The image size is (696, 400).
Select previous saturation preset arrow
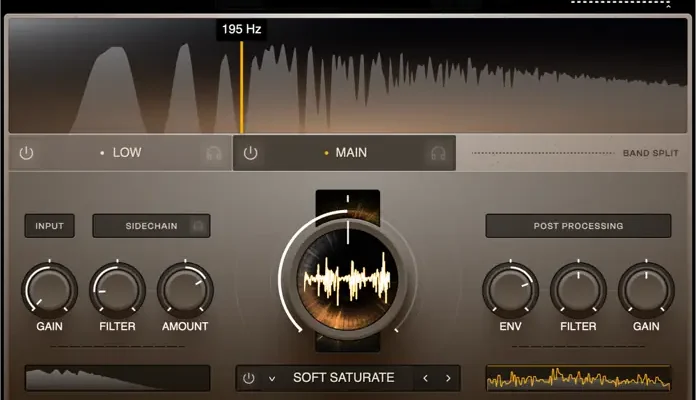tap(425, 378)
